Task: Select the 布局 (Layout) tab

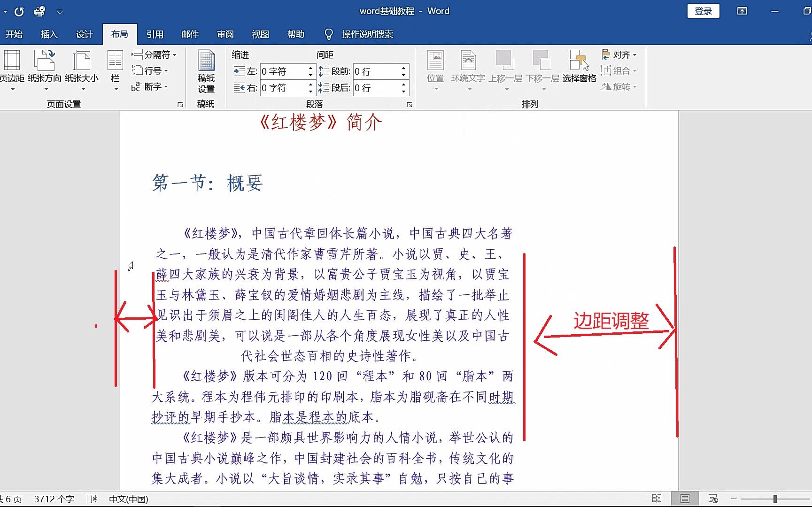Action: click(119, 34)
